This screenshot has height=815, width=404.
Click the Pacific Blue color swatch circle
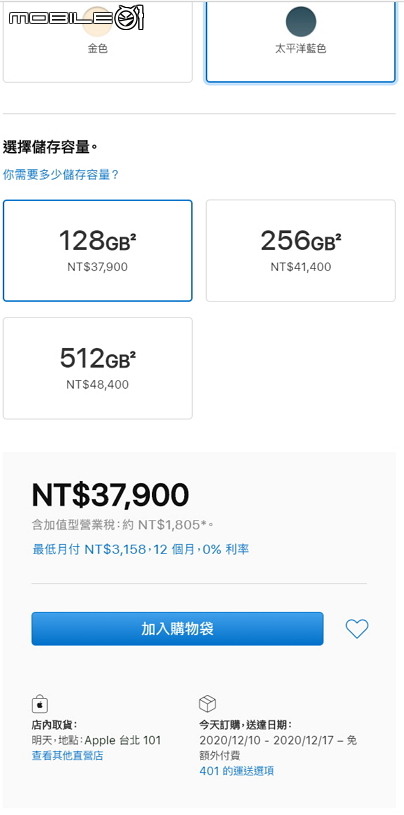[x=301, y=21]
